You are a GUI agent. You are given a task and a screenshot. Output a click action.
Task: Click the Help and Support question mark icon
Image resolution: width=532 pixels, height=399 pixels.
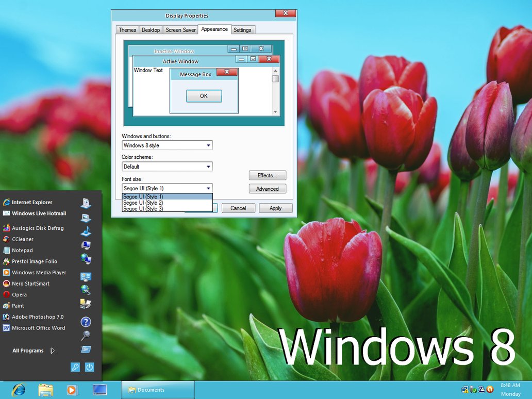86,322
